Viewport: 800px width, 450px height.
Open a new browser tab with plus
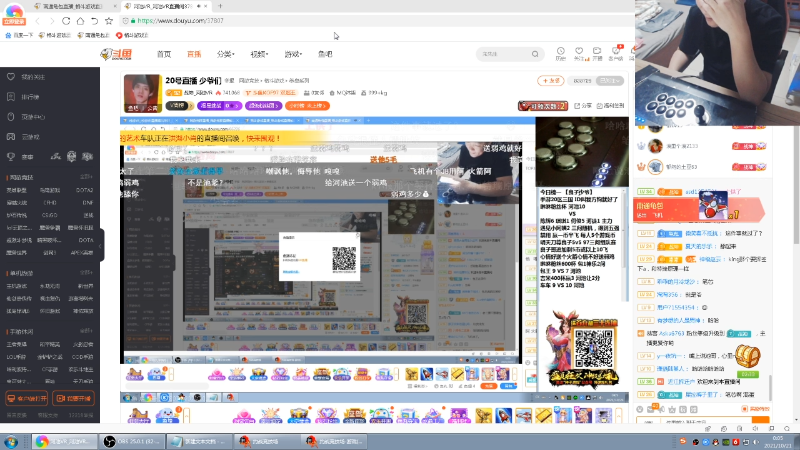[220, 6]
